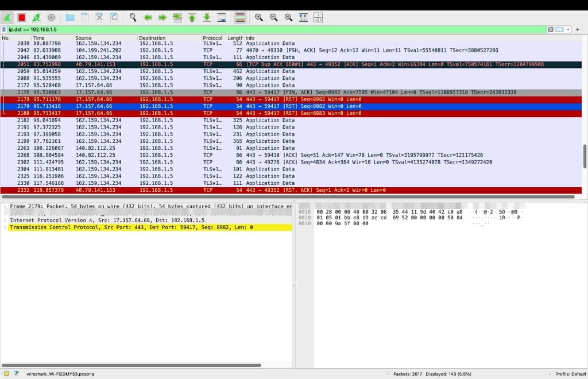The height and width of the screenshot is (379, 588).
Task: Go to specified packet icon
Action: pos(177,17)
